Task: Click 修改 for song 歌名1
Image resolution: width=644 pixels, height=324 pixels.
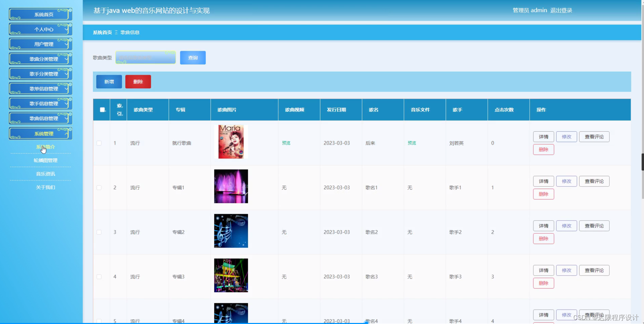Action: (x=566, y=181)
